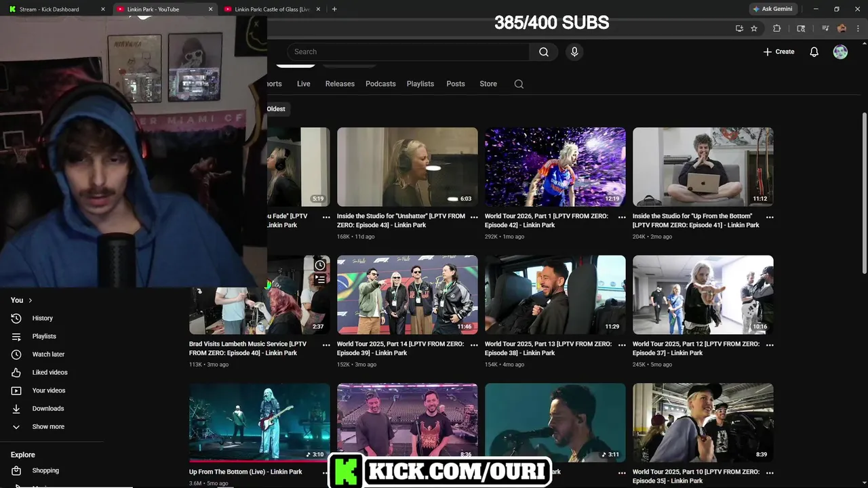Click the search magnifier button beside Search box
Viewport: 868px width, 488px height.
tap(544, 52)
